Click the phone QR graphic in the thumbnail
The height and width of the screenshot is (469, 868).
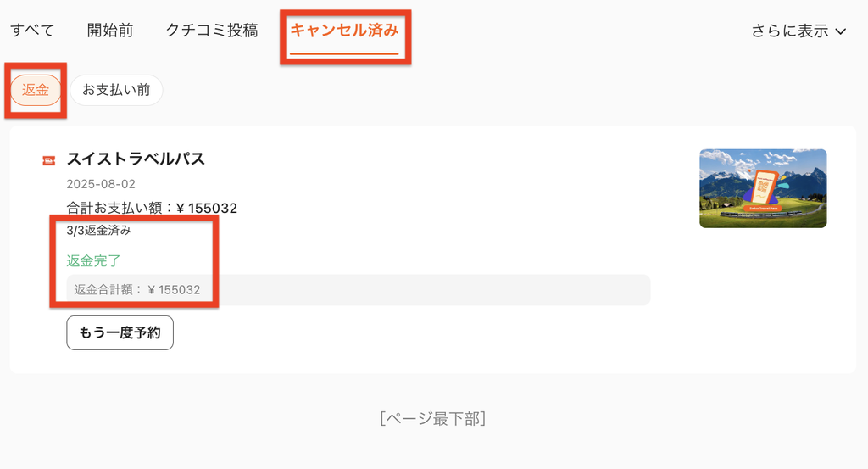[764, 186]
